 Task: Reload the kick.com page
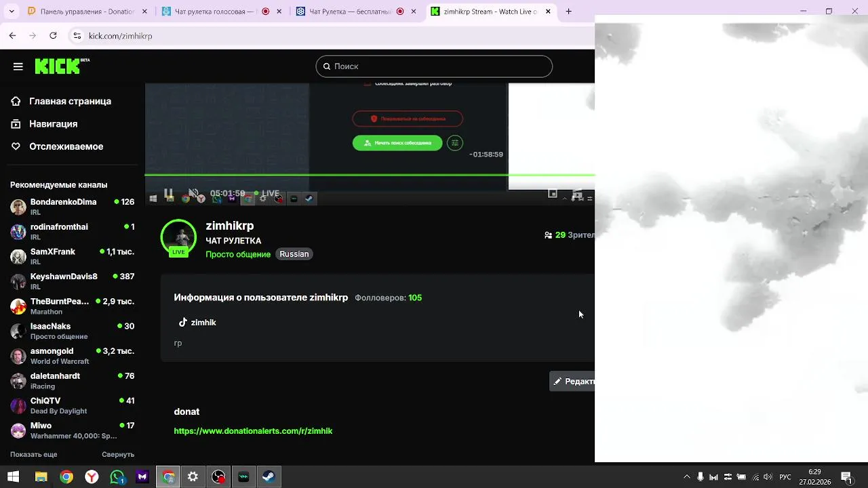(x=53, y=36)
